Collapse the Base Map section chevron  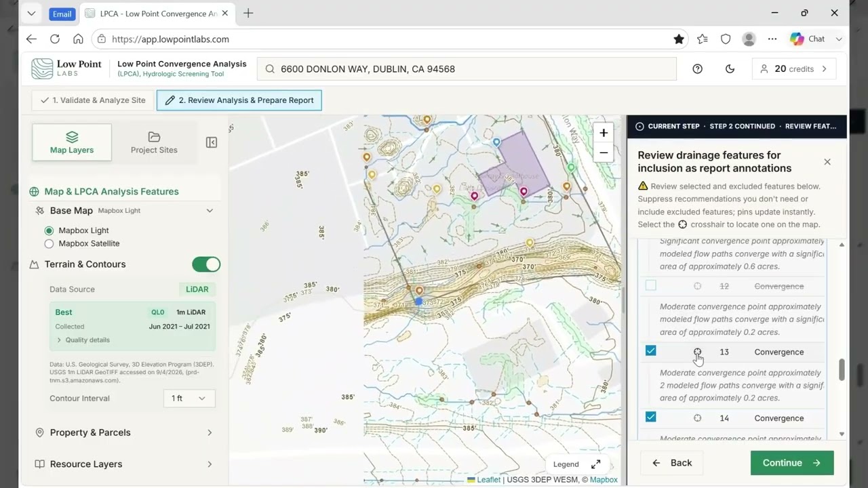(x=210, y=211)
